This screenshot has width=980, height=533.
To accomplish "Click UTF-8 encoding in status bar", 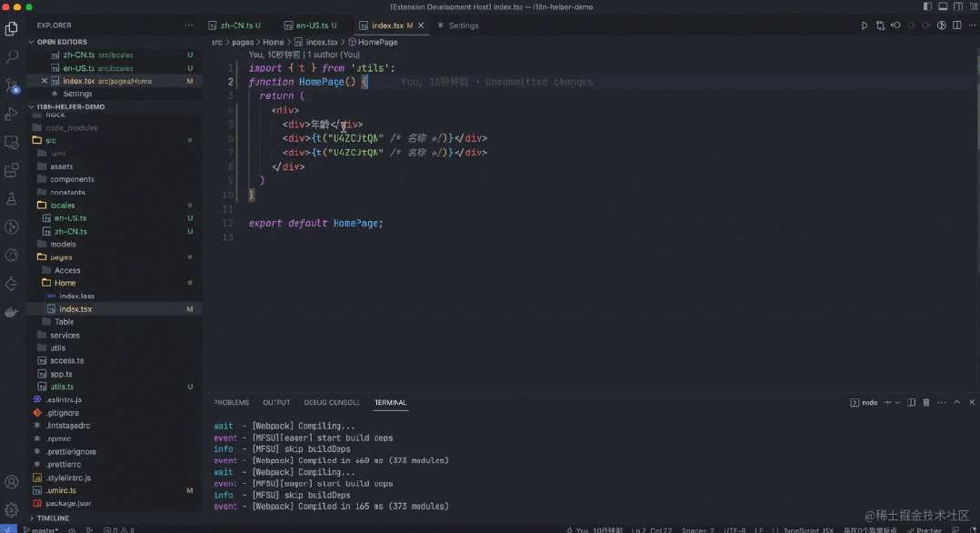I will point(735,530).
